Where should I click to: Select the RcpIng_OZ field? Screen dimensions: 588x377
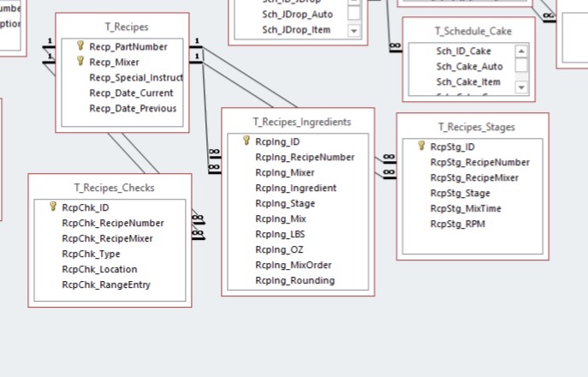pos(279,249)
